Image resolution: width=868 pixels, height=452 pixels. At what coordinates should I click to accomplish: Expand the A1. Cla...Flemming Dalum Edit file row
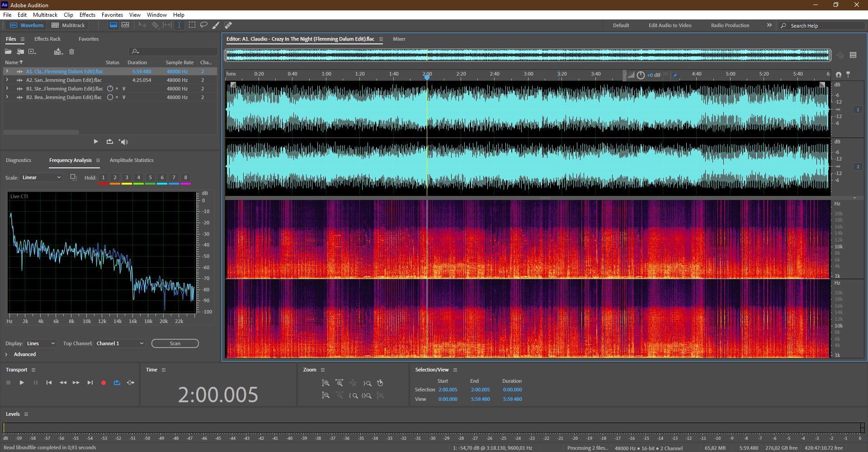[7, 71]
